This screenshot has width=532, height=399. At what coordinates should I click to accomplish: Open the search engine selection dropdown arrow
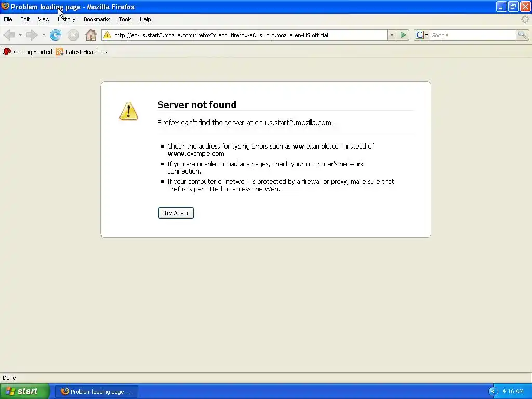click(427, 35)
